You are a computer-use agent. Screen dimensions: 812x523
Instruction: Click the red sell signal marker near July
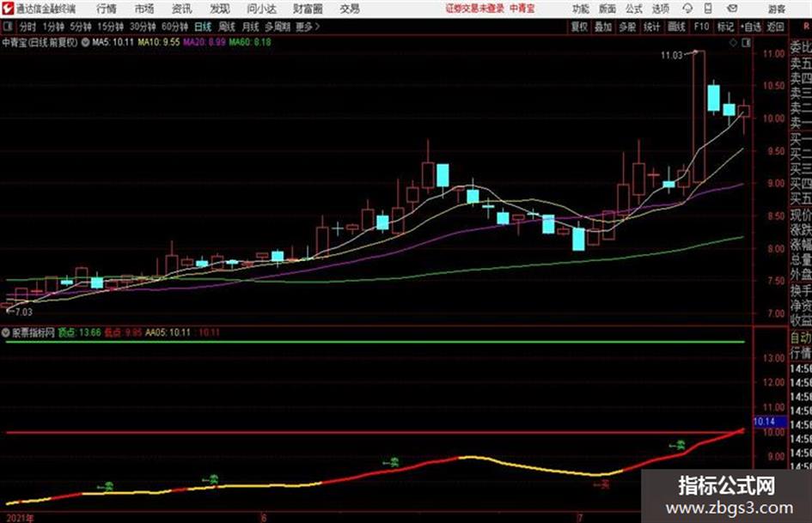pyautogui.click(x=601, y=484)
